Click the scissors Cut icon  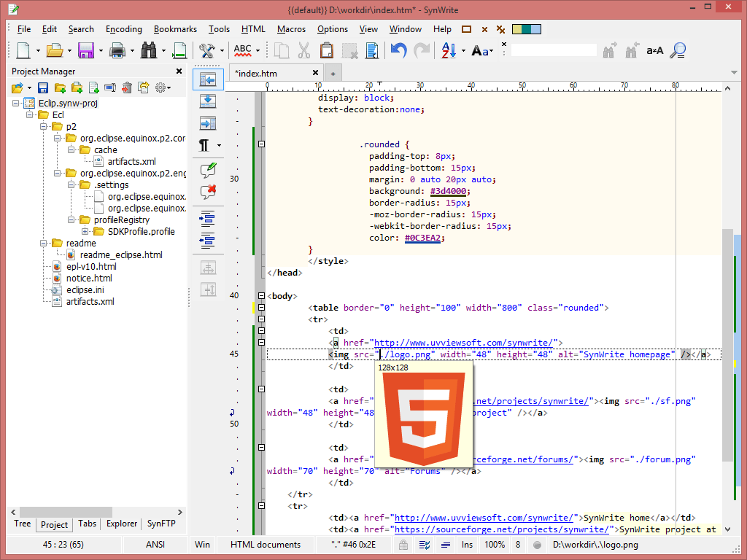point(303,50)
